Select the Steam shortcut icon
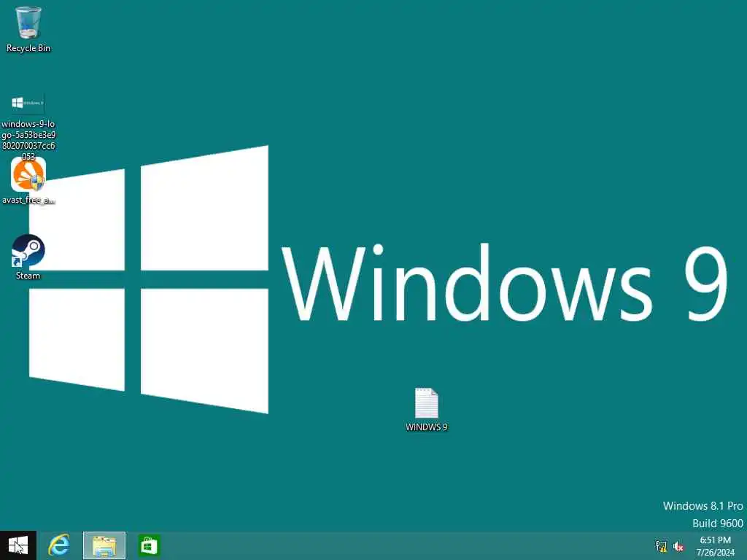 coord(28,251)
